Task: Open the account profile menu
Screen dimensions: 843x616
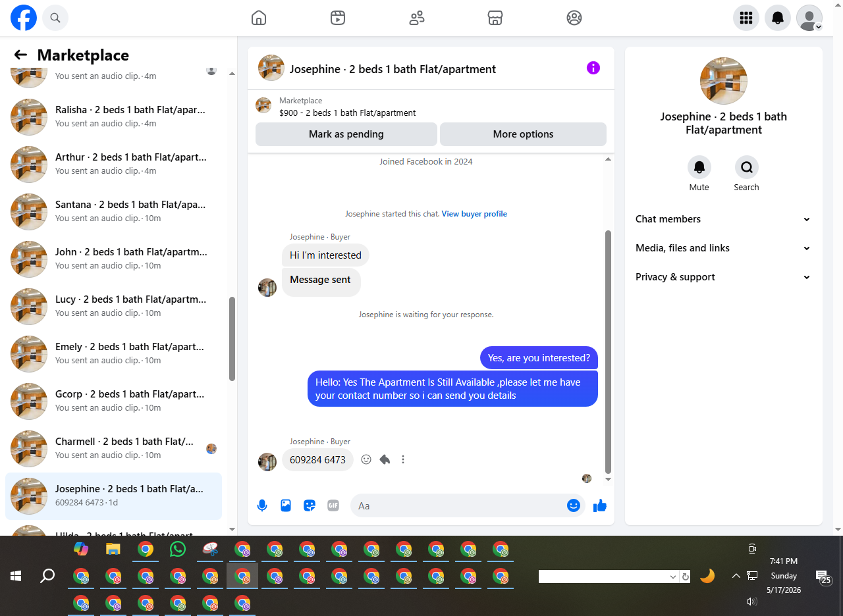Action: click(809, 18)
